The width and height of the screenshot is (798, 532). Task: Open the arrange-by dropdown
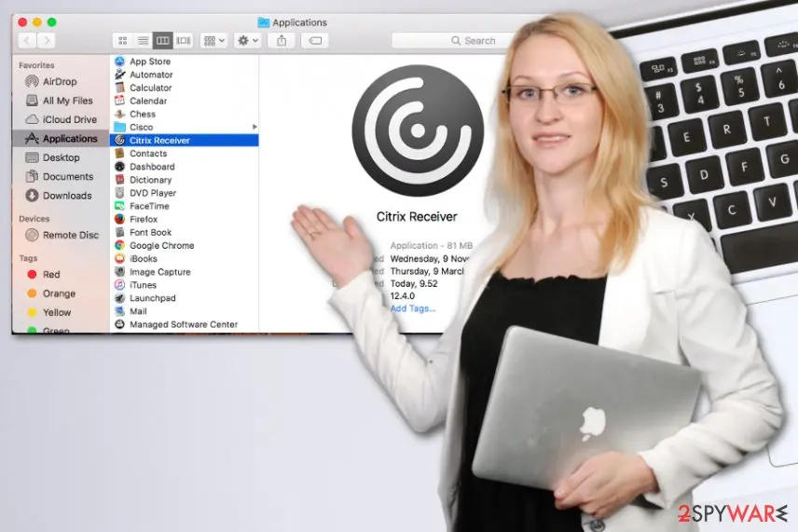point(213,41)
